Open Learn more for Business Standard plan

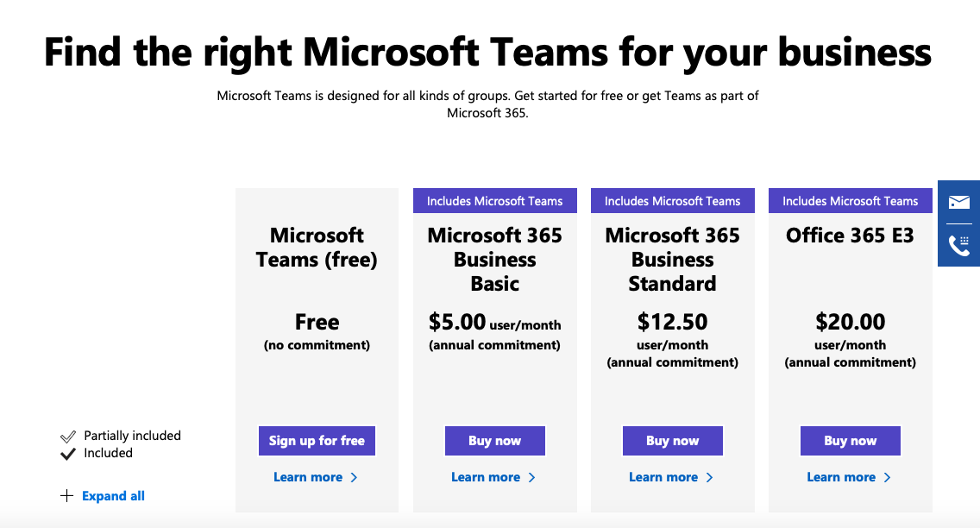tap(663, 477)
